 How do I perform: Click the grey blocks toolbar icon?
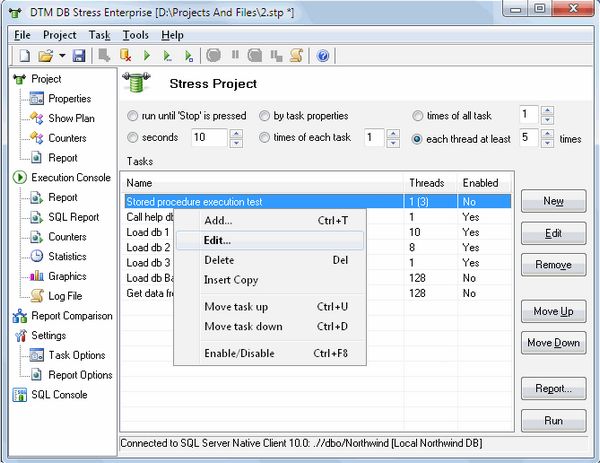coord(276,56)
